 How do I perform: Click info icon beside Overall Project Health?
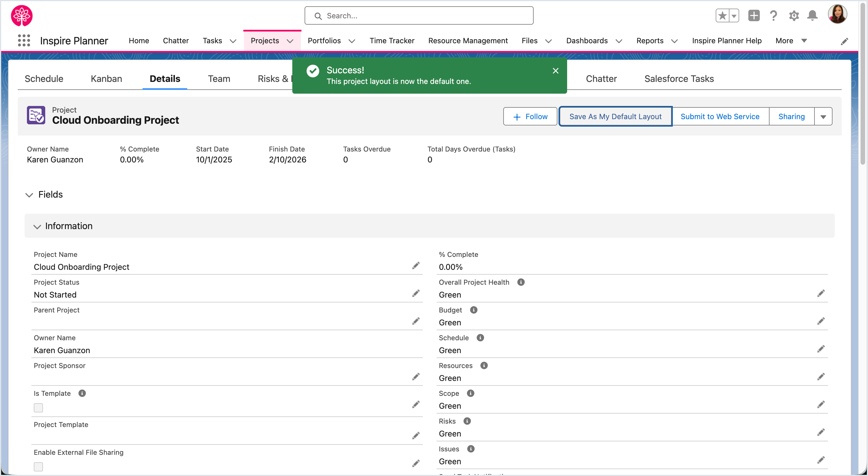tap(521, 282)
